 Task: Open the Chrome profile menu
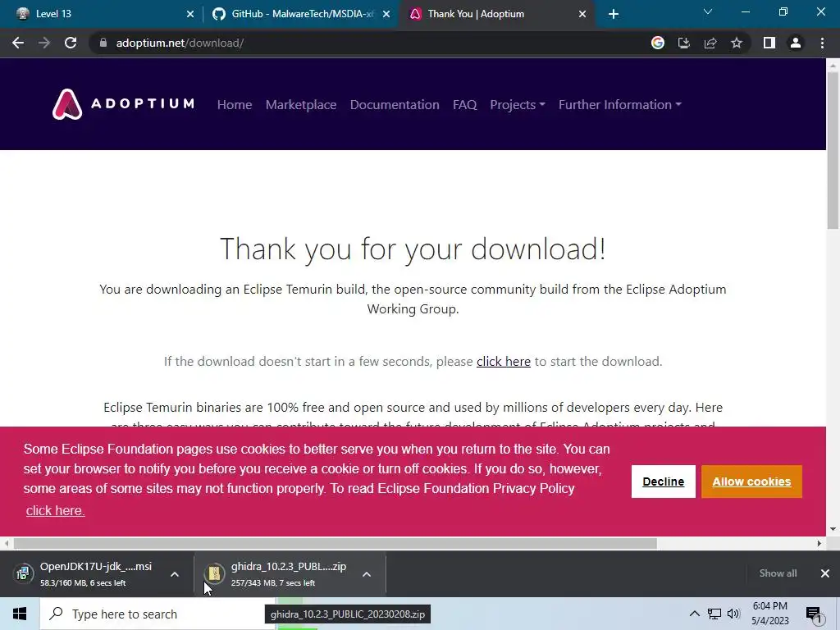pyautogui.click(x=796, y=43)
